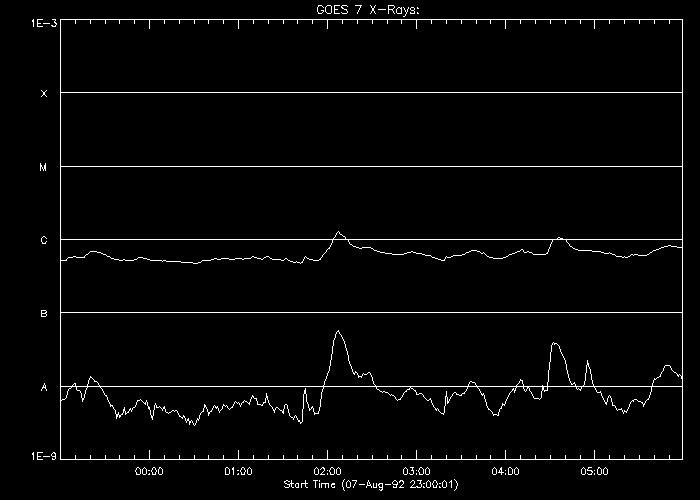Click the '04:00' time axis label

(505, 471)
